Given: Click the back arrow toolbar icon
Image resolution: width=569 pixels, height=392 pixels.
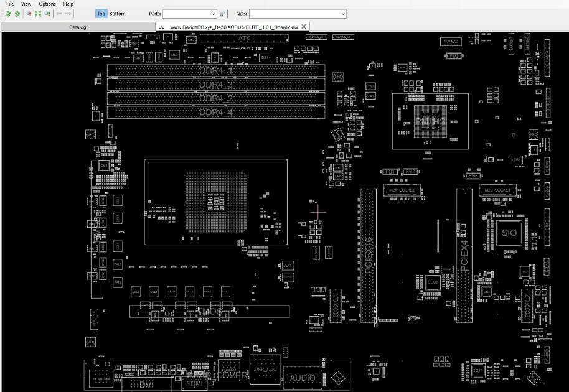Looking at the screenshot, I should (59, 14).
